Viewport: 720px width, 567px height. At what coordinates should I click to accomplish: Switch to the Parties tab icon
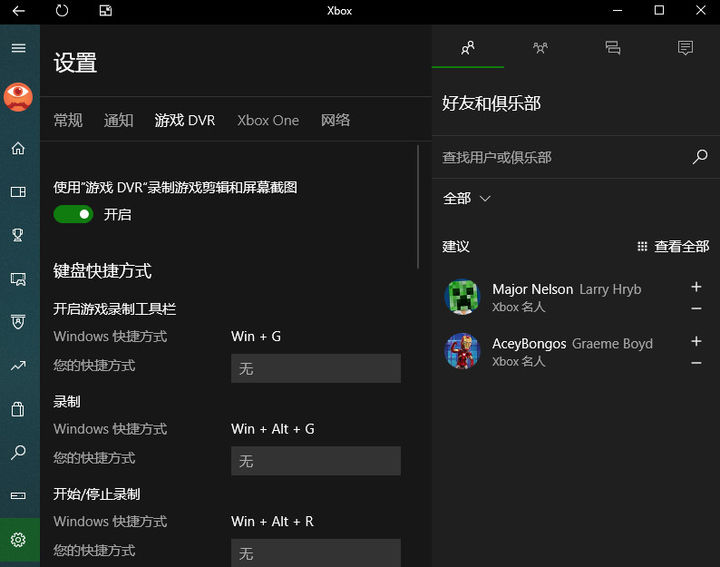pos(540,47)
